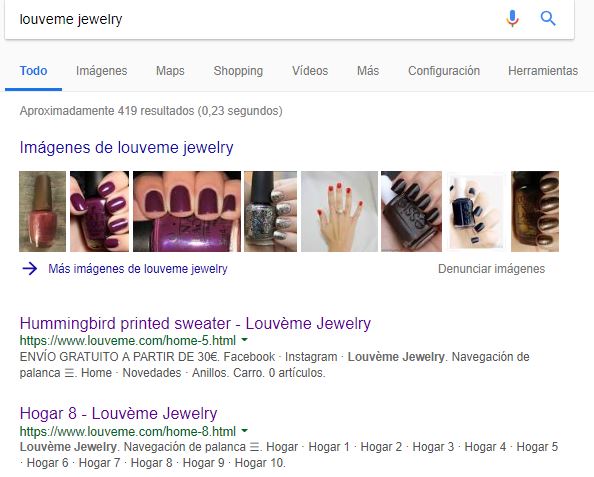Open the Más search options menu
594x477 pixels.
368,71
